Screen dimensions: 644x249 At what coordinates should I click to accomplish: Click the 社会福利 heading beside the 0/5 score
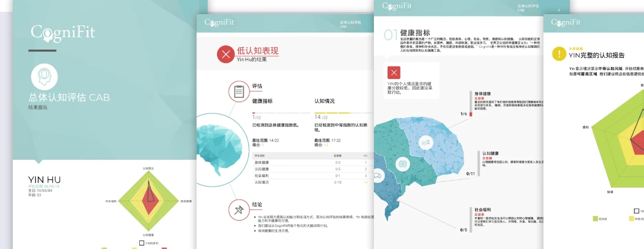(481, 209)
